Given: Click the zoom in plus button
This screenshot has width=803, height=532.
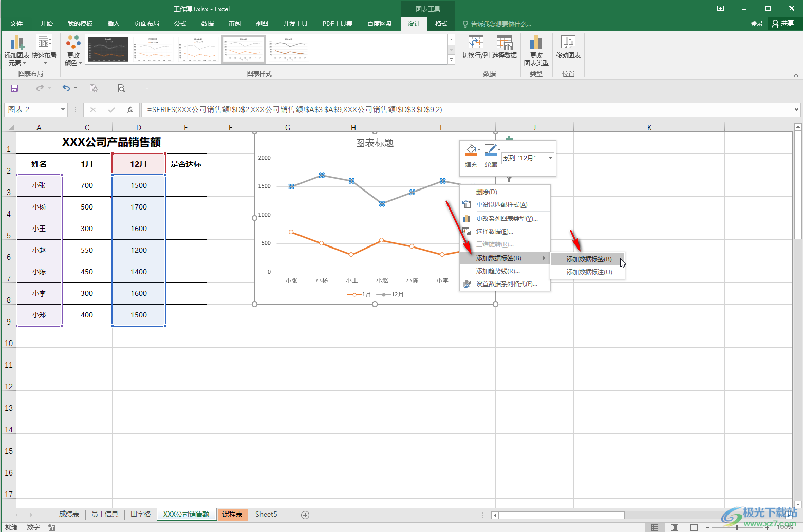Looking at the screenshot, I should coord(768,527).
